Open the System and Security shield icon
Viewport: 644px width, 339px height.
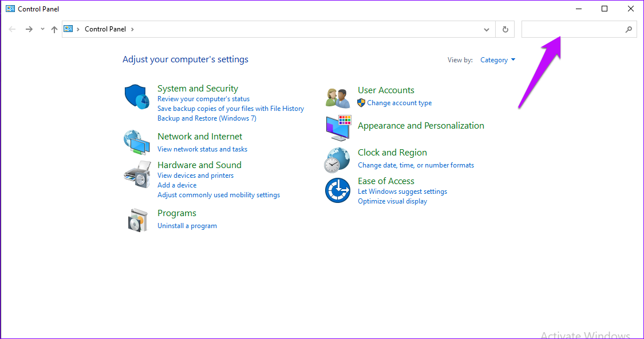(137, 97)
